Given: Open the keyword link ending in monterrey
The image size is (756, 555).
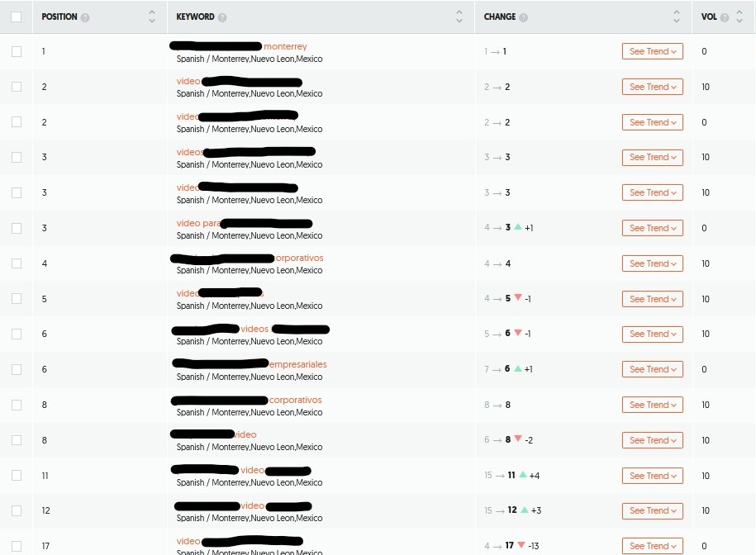Looking at the screenshot, I should click(285, 47).
